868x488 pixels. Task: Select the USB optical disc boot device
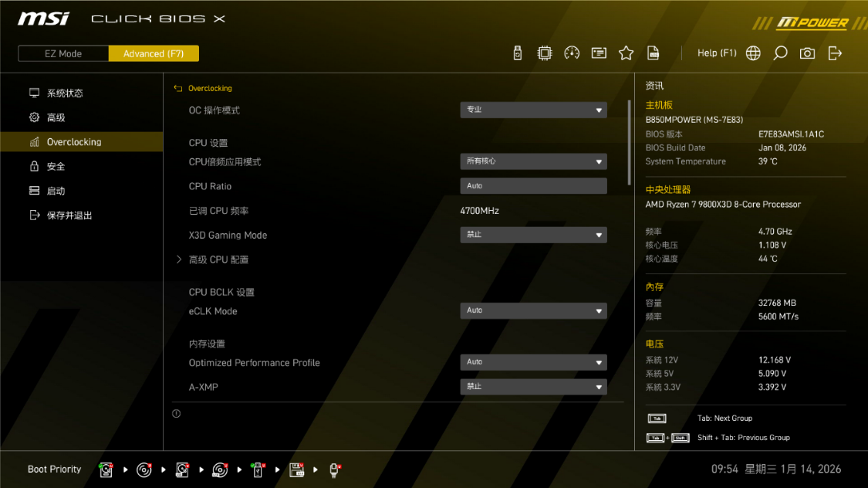[x=220, y=469]
